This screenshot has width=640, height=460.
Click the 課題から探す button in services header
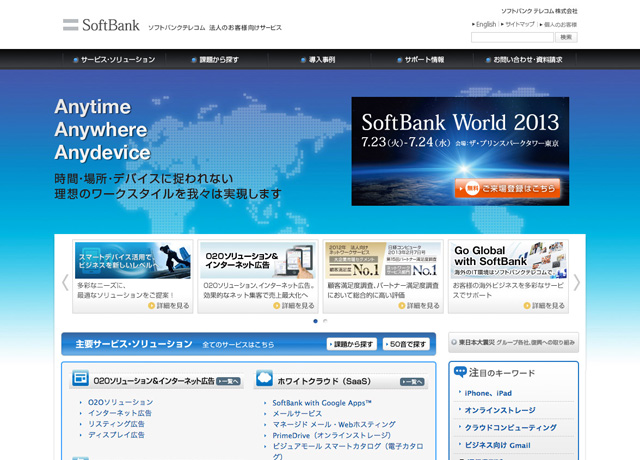coord(352,344)
